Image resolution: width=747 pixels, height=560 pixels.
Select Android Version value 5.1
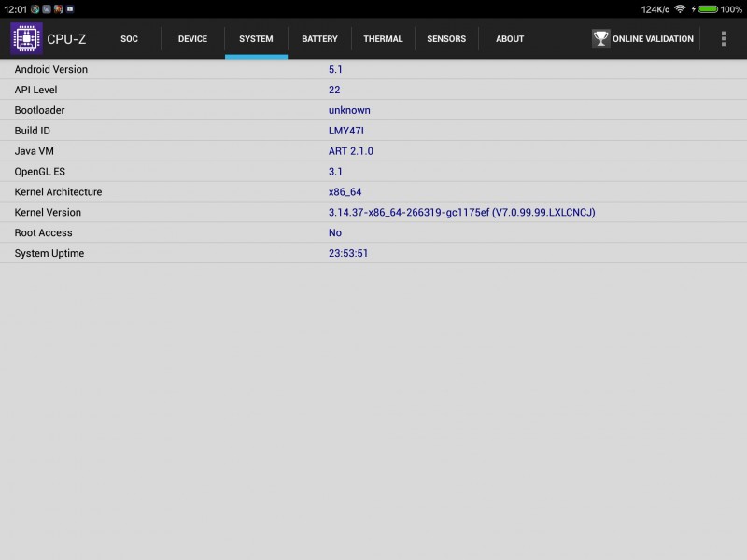tap(335, 69)
